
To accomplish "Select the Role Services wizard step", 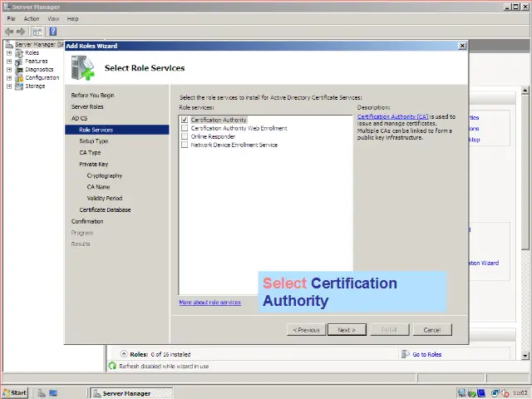I will pos(117,130).
